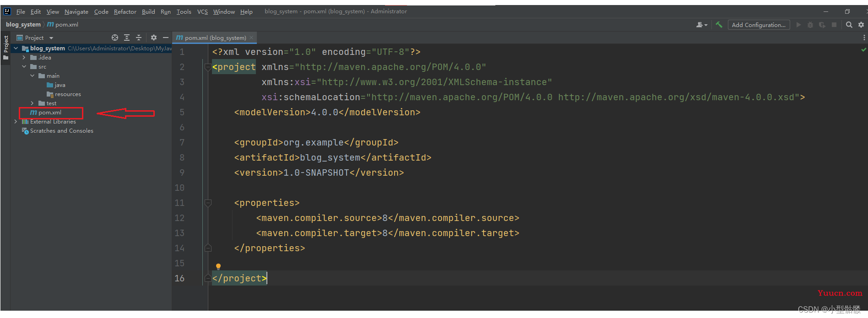Open Search Everywhere magnifier icon
This screenshot has width=868, height=318.
click(849, 25)
